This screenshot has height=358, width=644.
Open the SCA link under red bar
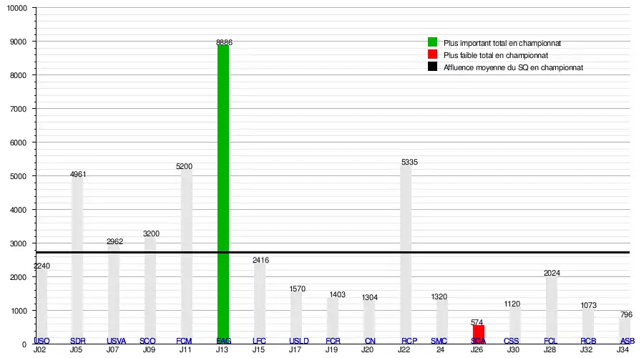pos(479,341)
